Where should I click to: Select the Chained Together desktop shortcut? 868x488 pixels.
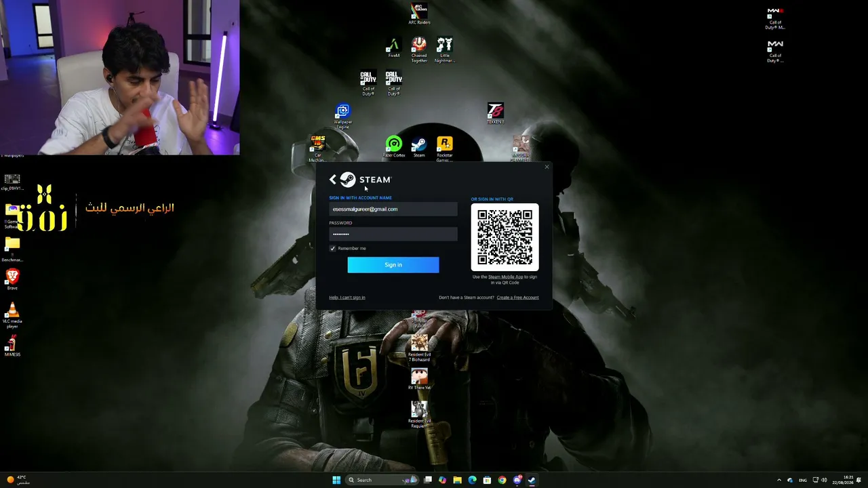(419, 50)
